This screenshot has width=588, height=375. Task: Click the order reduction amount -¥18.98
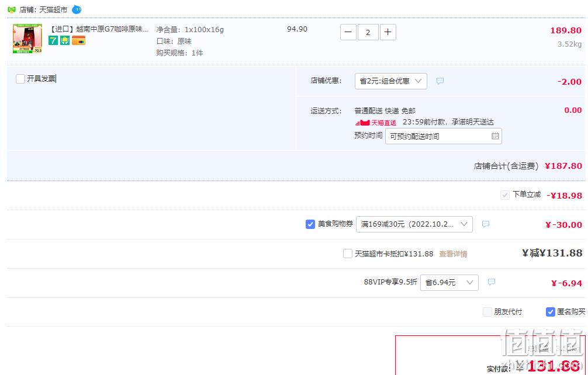click(x=564, y=196)
